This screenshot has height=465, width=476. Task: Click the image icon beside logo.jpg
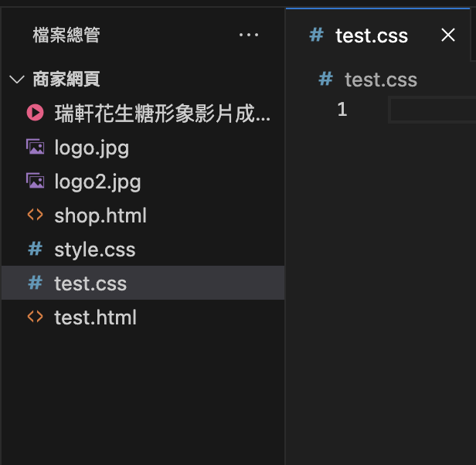35,147
